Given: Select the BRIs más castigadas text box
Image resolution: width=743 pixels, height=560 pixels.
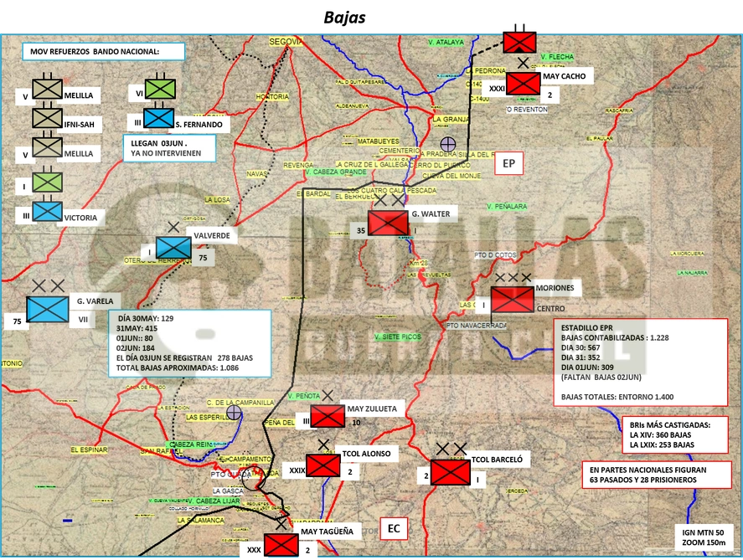Looking at the screenshot, I should [x=675, y=434].
